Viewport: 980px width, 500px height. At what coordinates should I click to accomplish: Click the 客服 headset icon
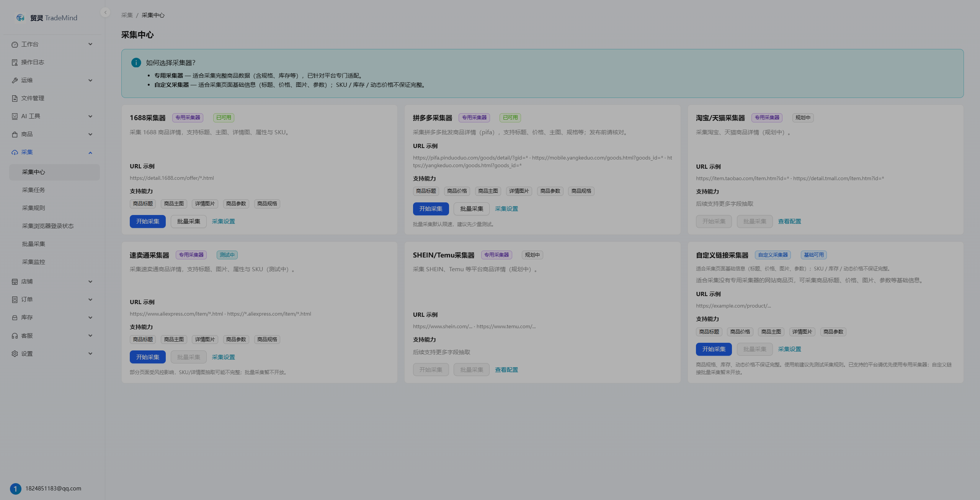(15, 336)
